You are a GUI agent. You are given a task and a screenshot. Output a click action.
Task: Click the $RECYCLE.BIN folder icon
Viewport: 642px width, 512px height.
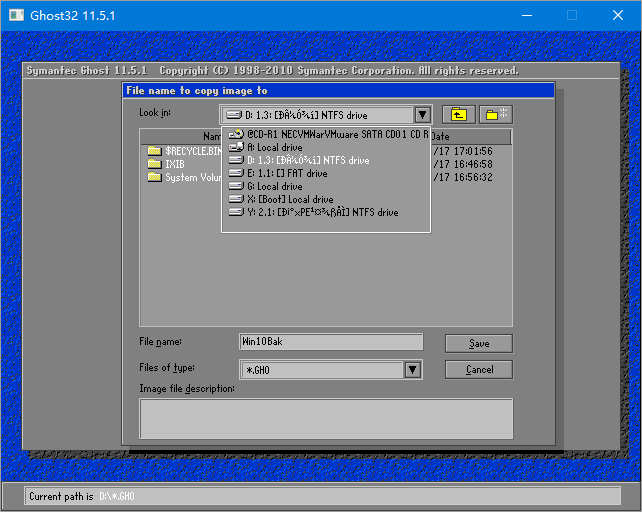coord(154,151)
